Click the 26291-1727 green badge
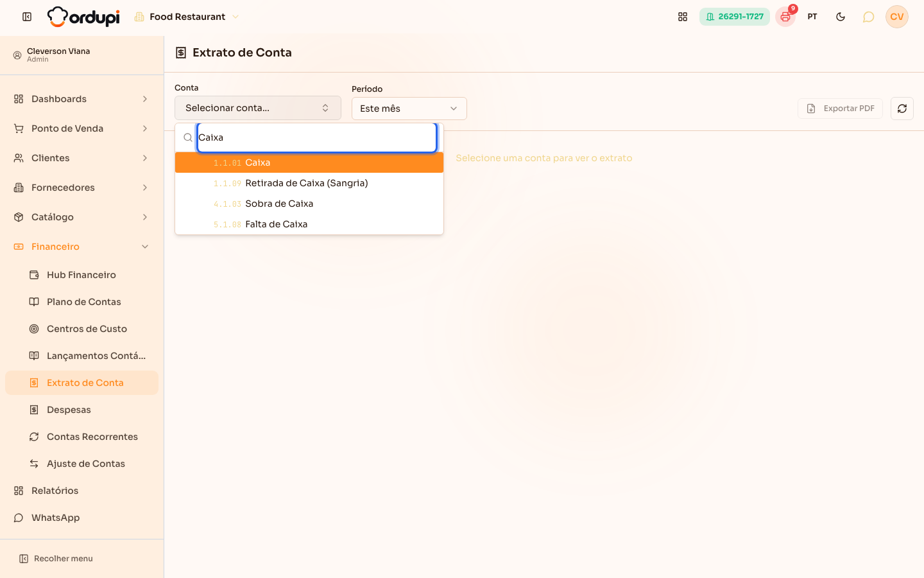 point(735,17)
